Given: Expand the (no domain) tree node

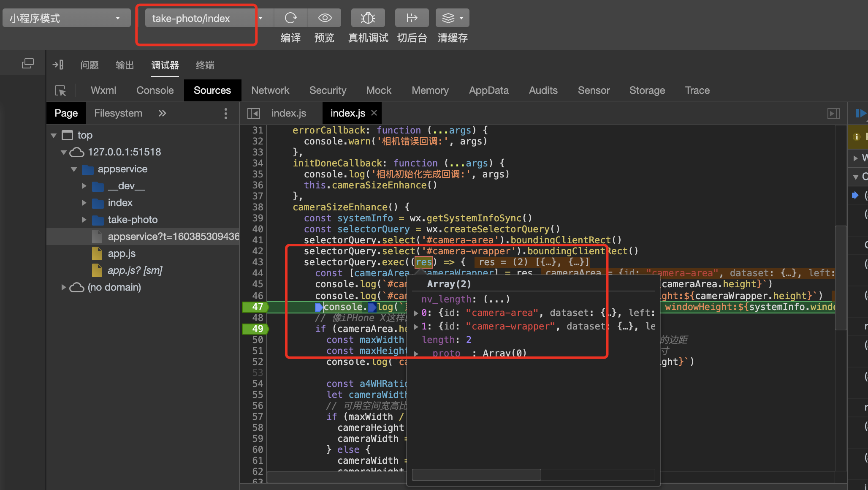Looking at the screenshot, I should [64, 287].
